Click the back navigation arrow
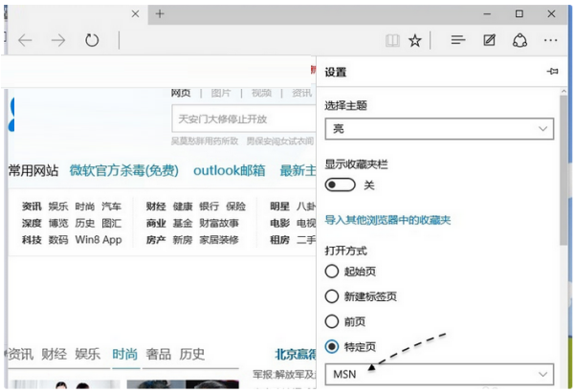Viewport: 574px width, 392px height. click(x=26, y=40)
